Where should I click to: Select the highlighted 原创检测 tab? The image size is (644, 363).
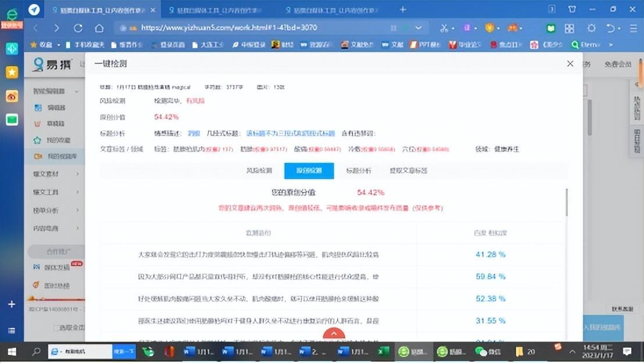309,170
